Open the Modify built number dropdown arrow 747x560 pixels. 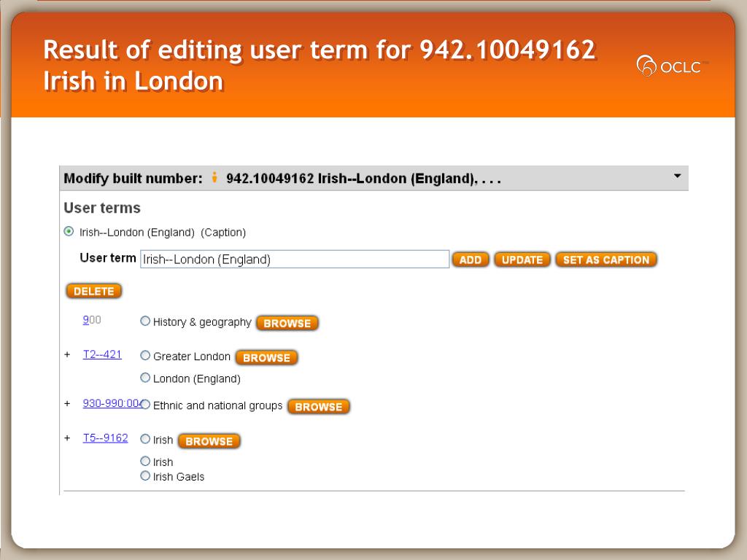pyautogui.click(x=678, y=176)
